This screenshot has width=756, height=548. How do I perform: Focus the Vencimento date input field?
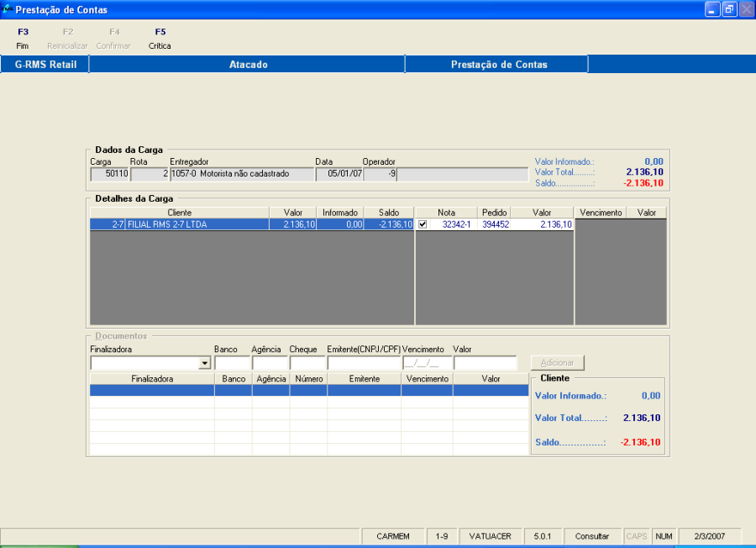coord(428,363)
